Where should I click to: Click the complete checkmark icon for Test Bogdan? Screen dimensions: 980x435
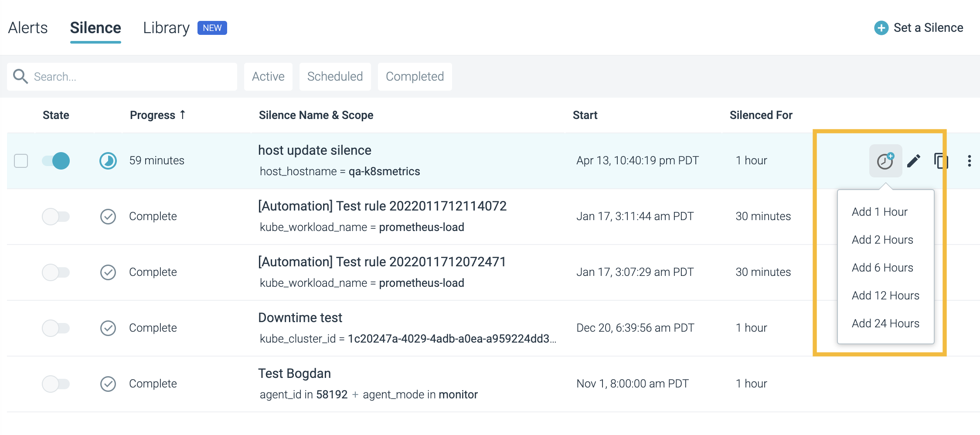pos(108,384)
